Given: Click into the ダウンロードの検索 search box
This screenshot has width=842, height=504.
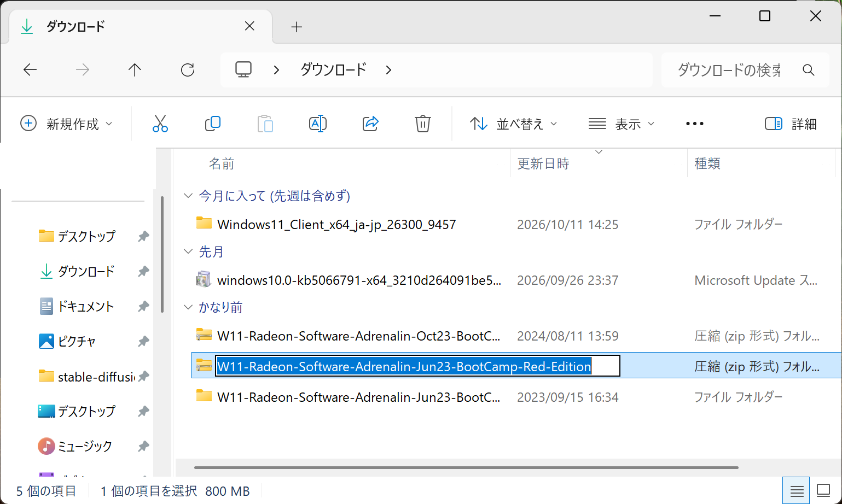Looking at the screenshot, I should tap(729, 70).
